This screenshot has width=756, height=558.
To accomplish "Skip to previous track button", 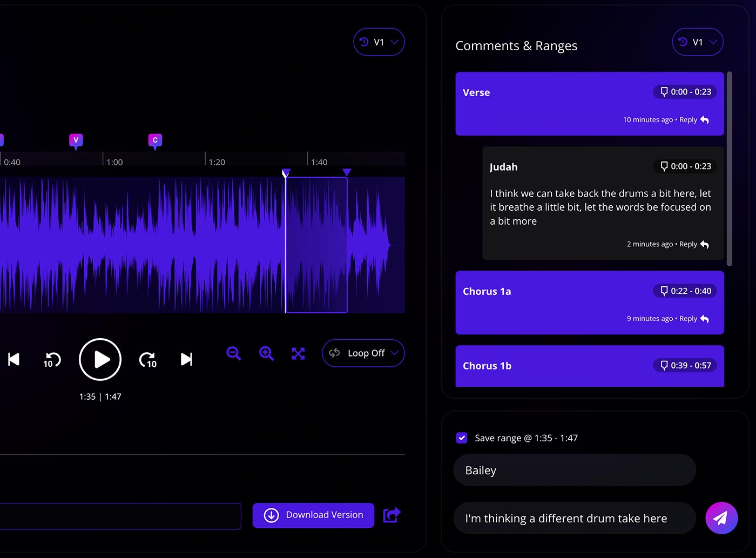I will point(14,359).
